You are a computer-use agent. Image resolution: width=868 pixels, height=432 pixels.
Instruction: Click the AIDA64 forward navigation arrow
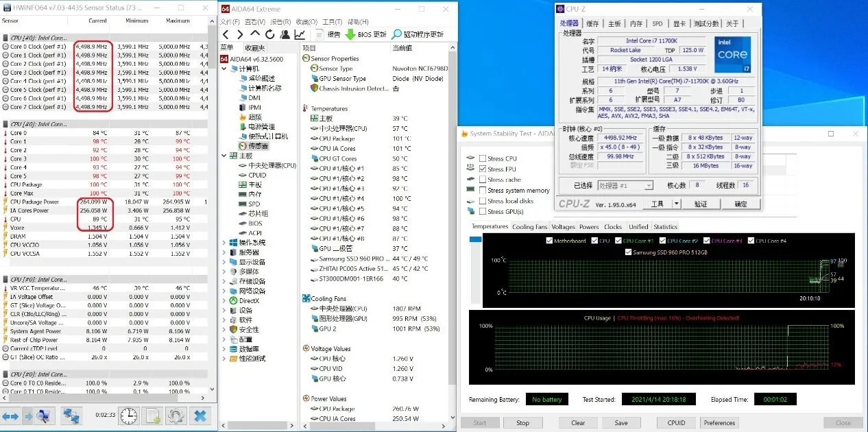(239, 34)
